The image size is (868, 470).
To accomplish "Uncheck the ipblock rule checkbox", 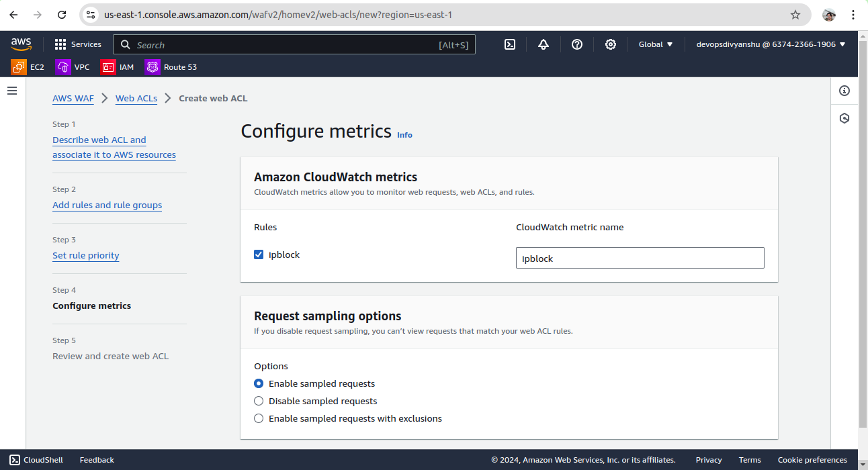I will (x=259, y=254).
